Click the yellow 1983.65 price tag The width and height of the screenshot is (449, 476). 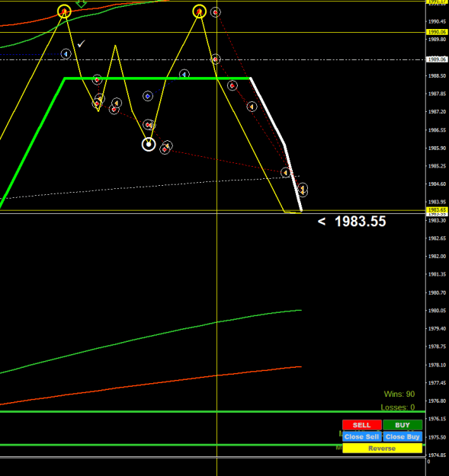click(437, 209)
